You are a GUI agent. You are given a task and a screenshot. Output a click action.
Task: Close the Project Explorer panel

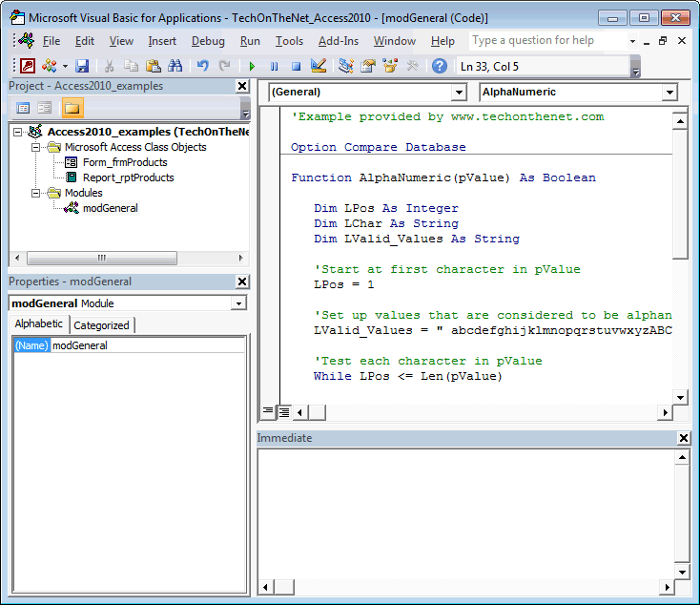pos(242,86)
